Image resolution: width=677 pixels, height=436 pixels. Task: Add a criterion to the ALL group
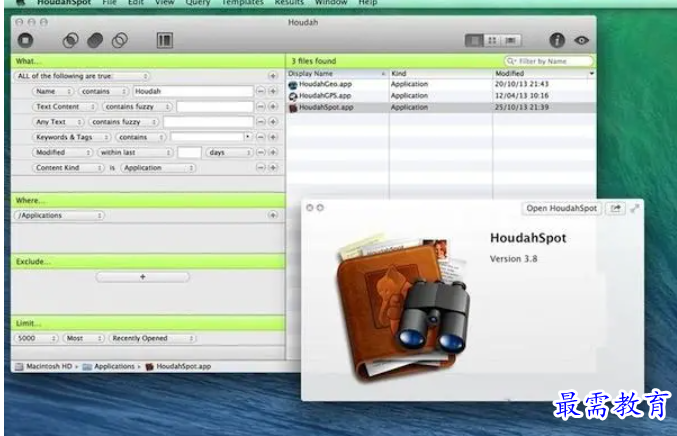(273, 76)
